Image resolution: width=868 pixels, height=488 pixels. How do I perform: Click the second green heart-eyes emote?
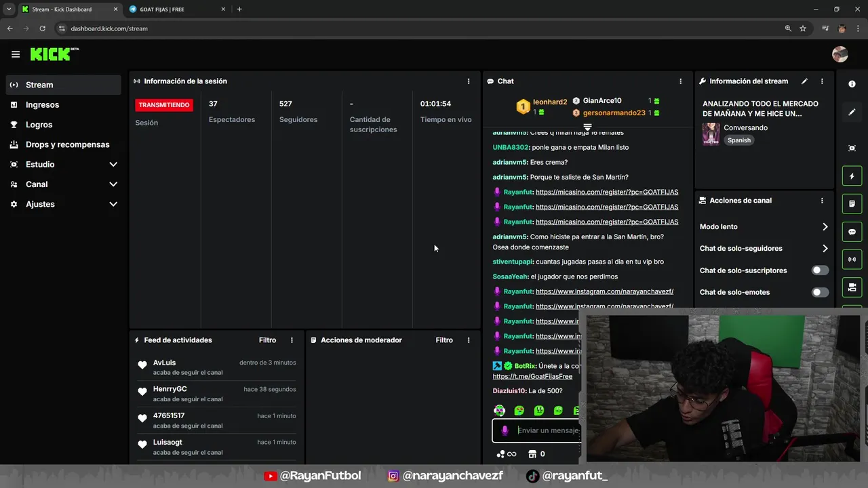click(519, 411)
